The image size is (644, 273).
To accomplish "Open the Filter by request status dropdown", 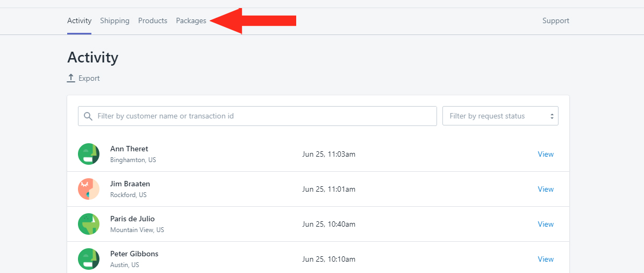I will click(500, 116).
